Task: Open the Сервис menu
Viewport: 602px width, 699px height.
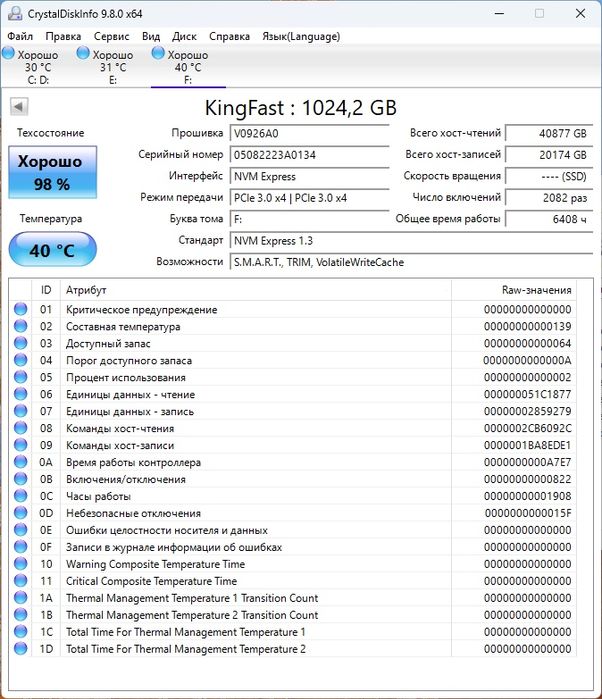Action: pyautogui.click(x=111, y=36)
